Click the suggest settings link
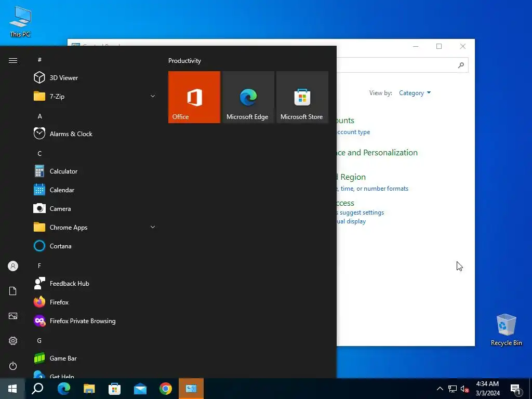Screen dimensions: 532x399 361,212
